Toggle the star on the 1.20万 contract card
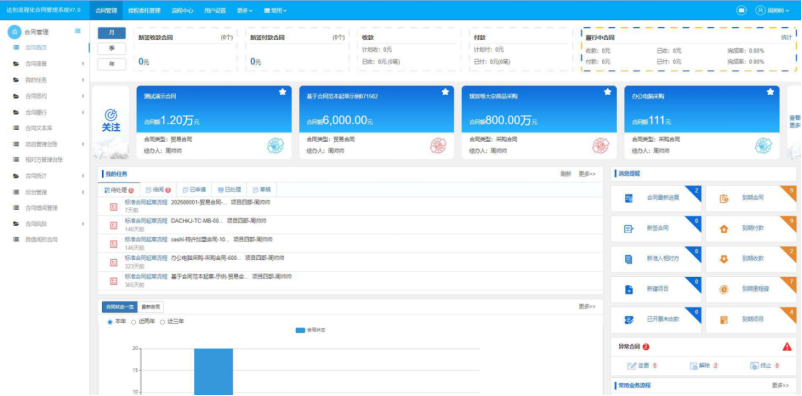 point(282,92)
